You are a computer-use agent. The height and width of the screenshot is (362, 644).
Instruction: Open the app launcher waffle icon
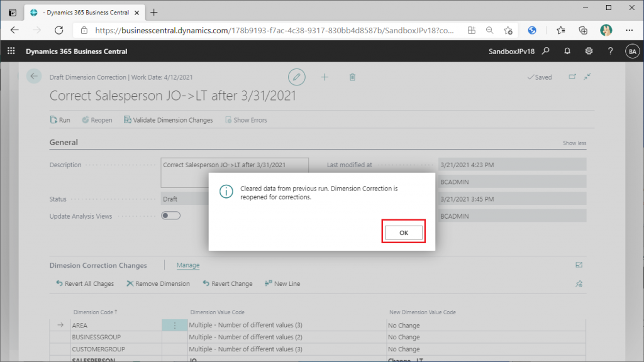click(x=11, y=51)
